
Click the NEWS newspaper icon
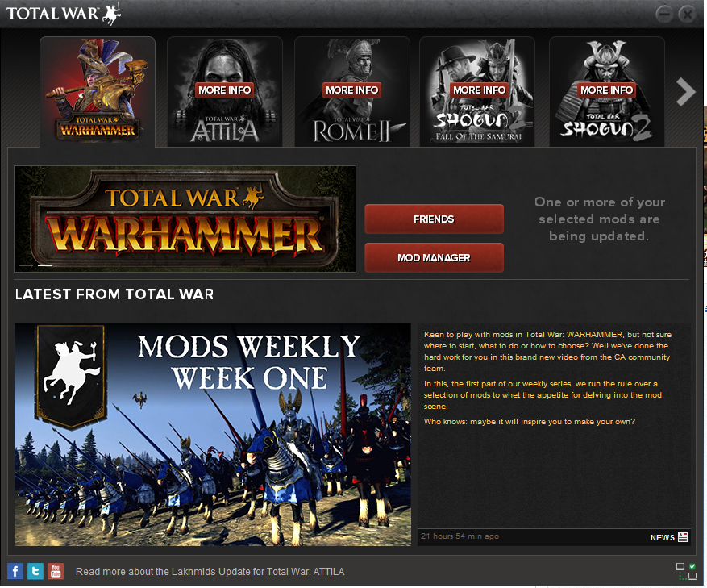pyautogui.click(x=683, y=537)
